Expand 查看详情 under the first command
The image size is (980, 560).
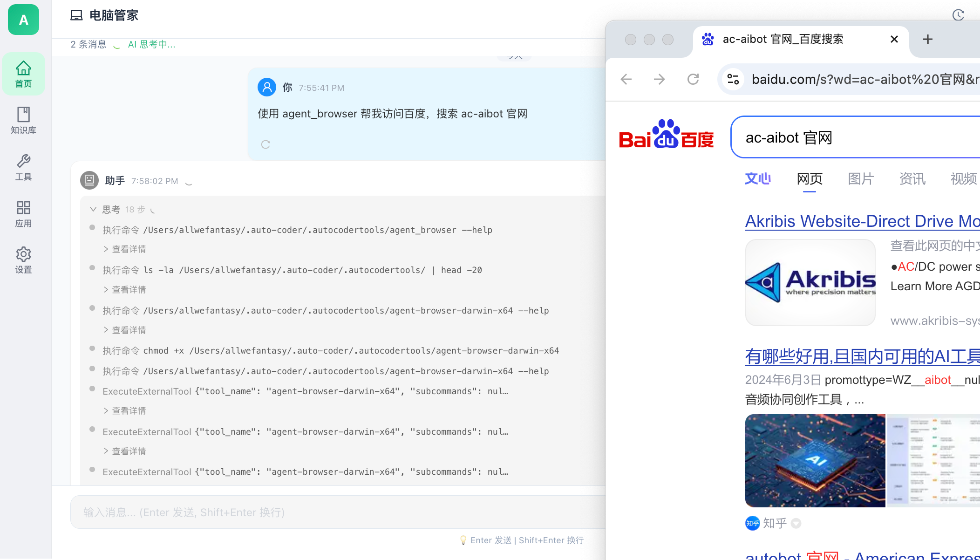[x=124, y=248]
